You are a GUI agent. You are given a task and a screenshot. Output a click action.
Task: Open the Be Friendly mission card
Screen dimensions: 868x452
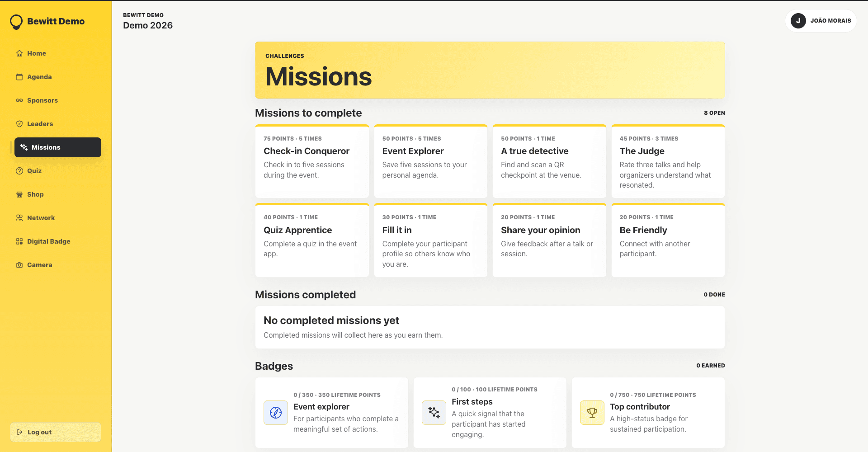(668, 240)
